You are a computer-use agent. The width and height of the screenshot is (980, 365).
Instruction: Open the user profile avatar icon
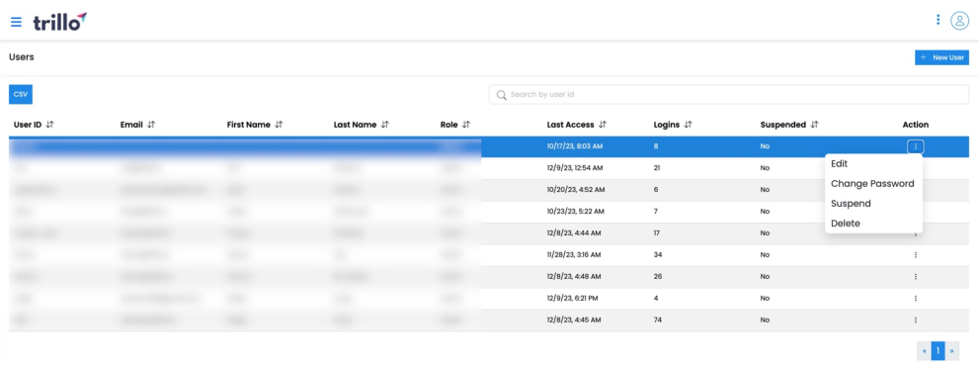coord(959,21)
